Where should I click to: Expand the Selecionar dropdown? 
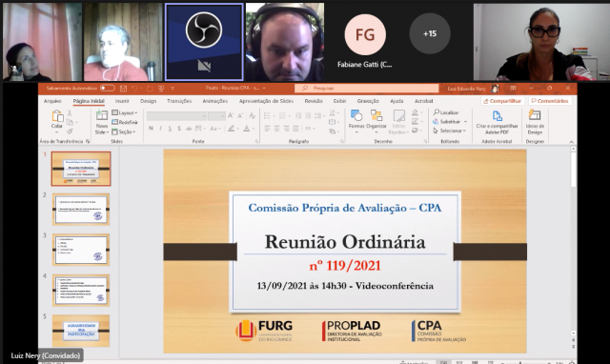point(450,131)
